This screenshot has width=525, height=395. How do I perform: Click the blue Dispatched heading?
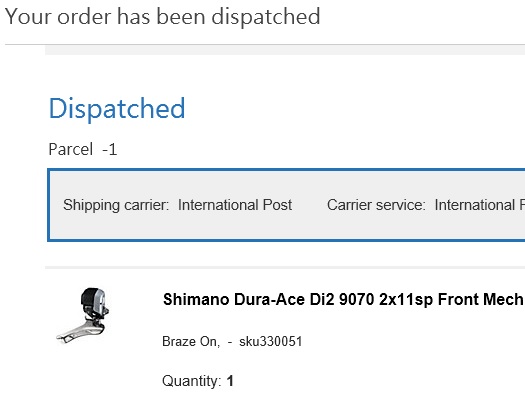(x=117, y=108)
